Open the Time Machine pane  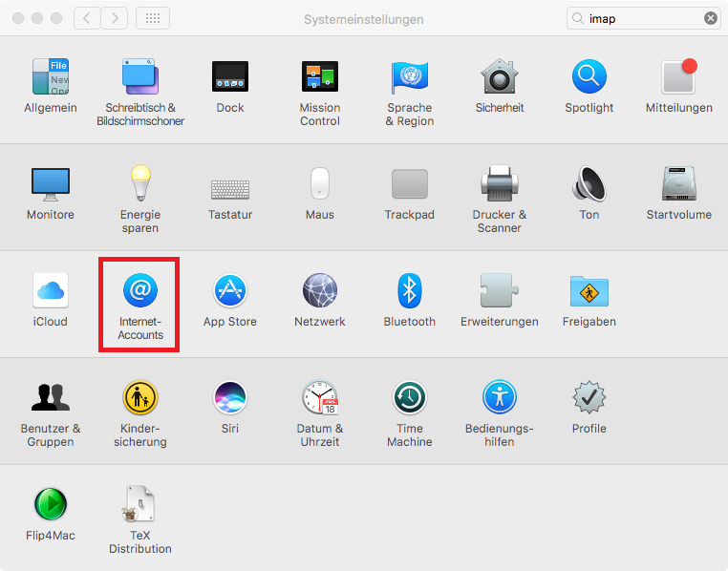[x=410, y=397]
